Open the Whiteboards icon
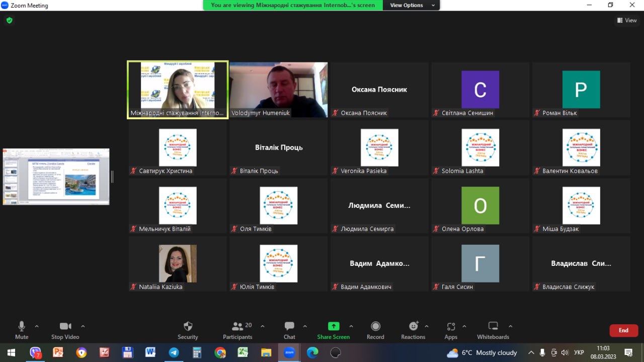Image resolution: width=644 pixels, height=362 pixels. [x=493, y=327]
